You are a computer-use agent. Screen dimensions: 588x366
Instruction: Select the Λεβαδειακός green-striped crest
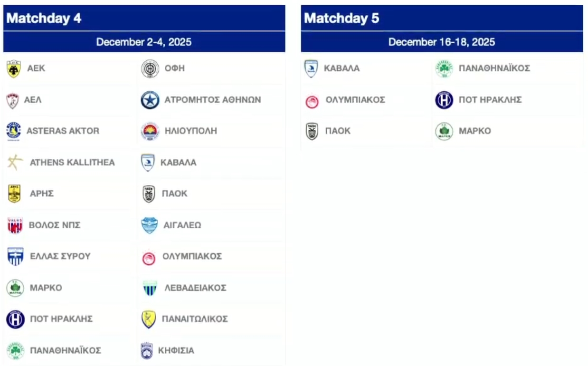[x=150, y=288]
